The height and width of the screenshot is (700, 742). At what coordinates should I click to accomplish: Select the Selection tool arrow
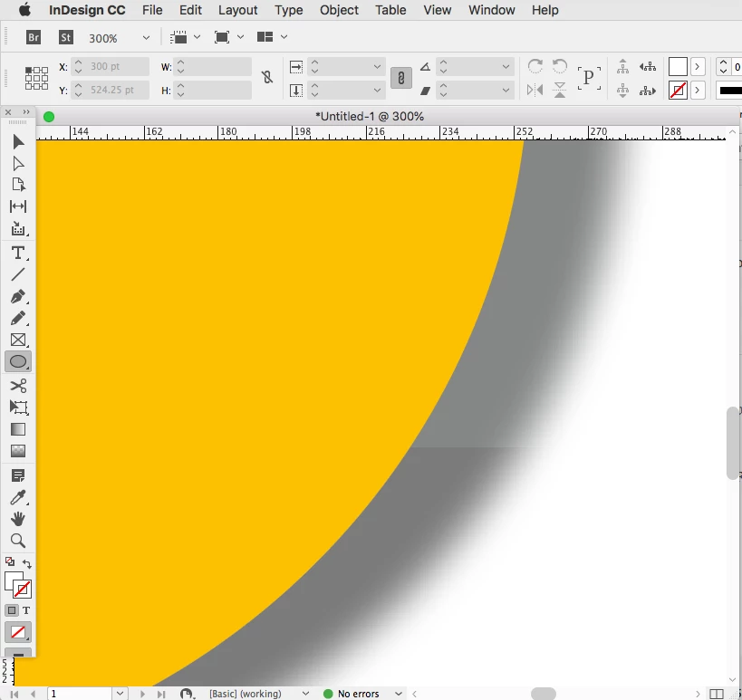click(18, 142)
